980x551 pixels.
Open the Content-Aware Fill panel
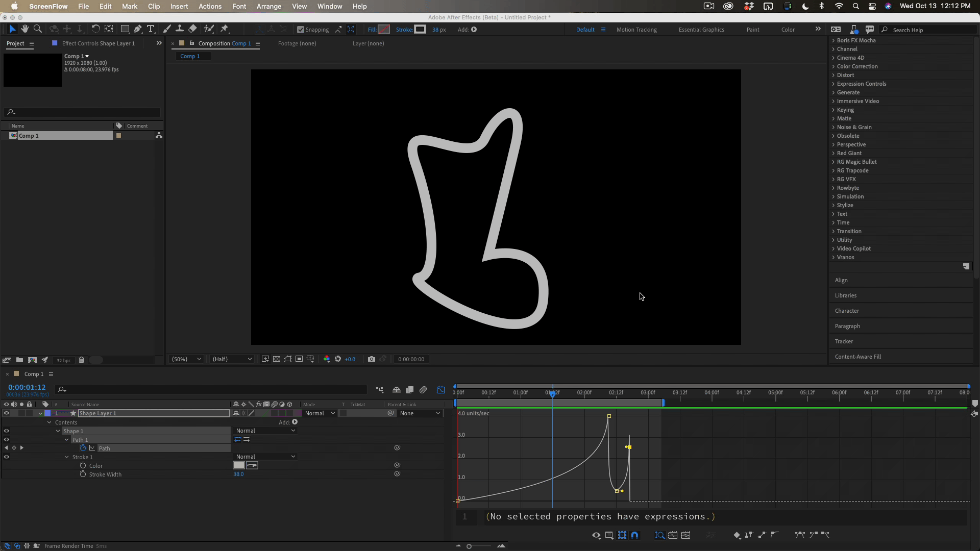[857, 357]
